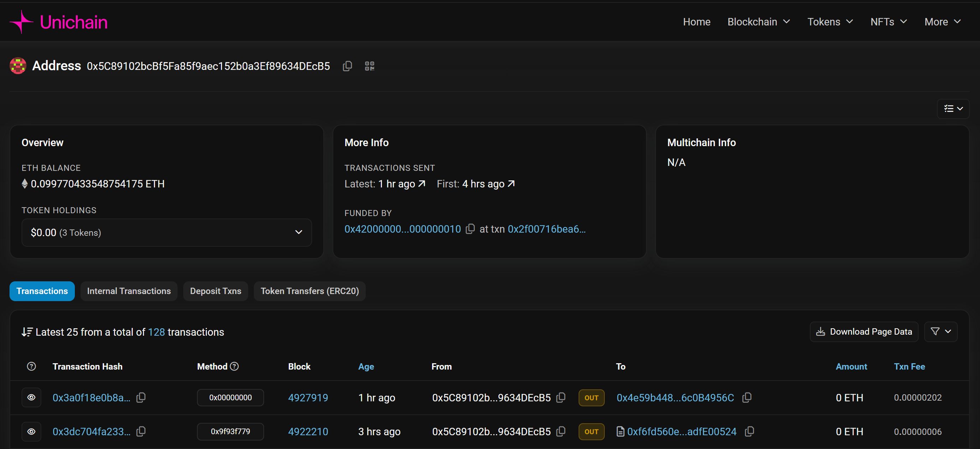The width and height of the screenshot is (980, 449).
Task: Copy From address in block 4922210 row
Action: pos(561,431)
